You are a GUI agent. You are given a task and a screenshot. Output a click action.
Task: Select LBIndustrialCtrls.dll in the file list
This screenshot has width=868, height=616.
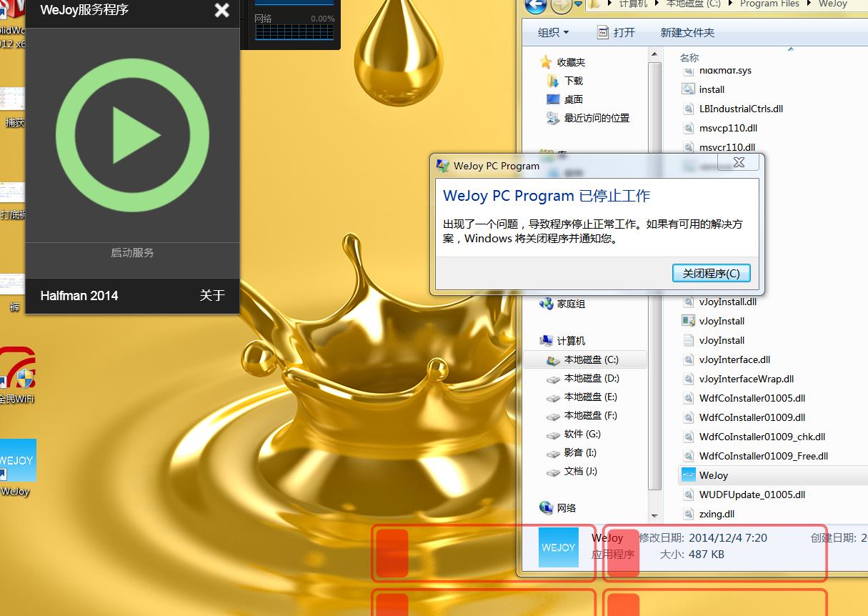pos(733,109)
